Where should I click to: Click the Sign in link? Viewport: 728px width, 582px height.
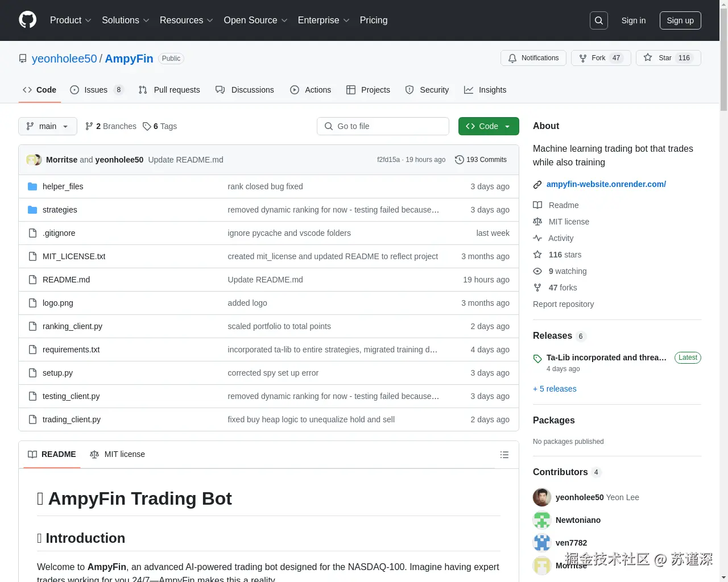click(633, 20)
